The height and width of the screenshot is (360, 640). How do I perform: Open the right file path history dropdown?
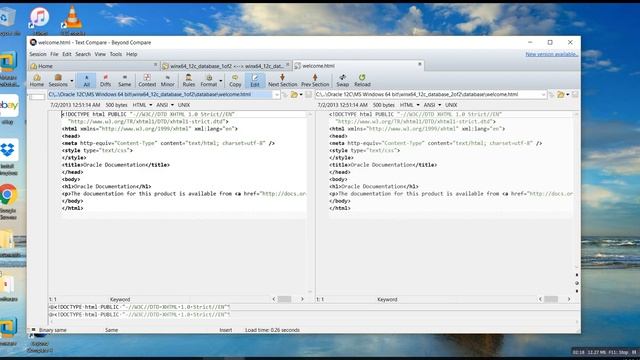click(x=543, y=95)
